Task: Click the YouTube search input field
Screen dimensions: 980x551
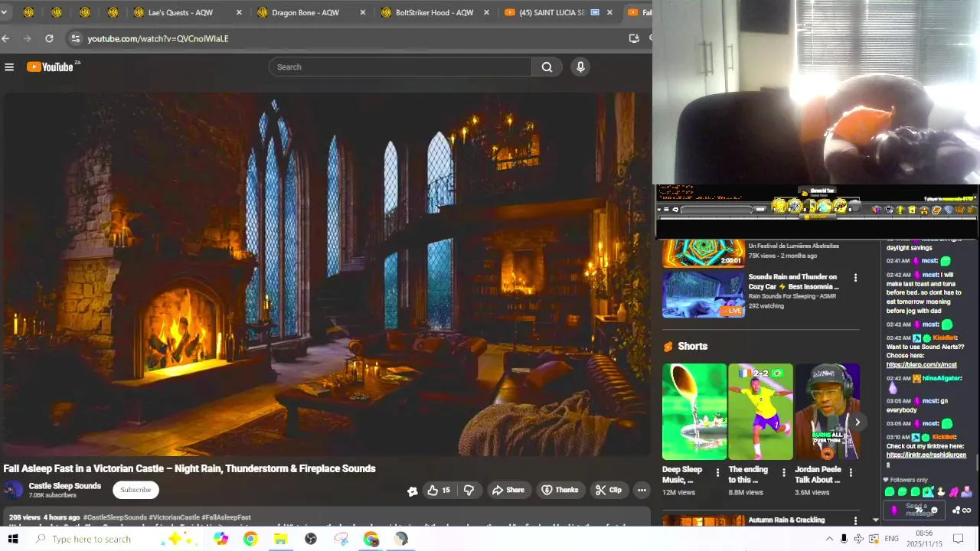Action: [400, 67]
